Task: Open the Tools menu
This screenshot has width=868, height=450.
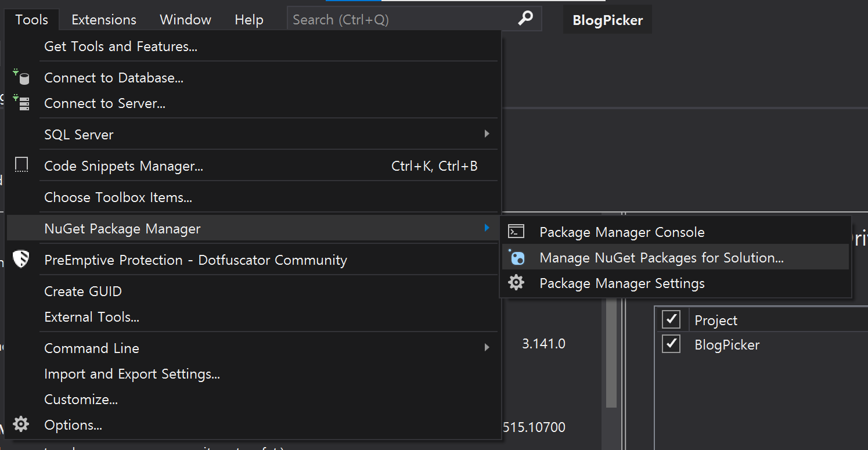Action: coord(31,19)
